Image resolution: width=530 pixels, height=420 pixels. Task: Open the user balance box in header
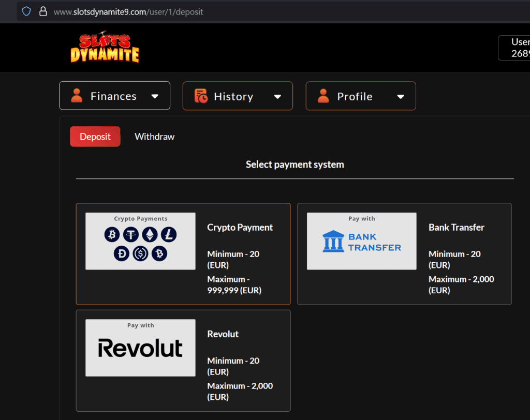coord(515,48)
